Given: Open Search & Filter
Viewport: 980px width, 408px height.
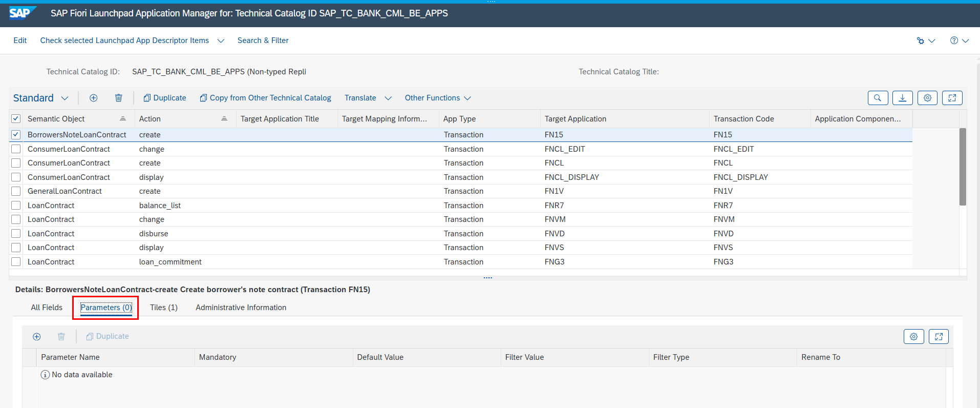Looking at the screenshot, I should click(x=263, y=40).
